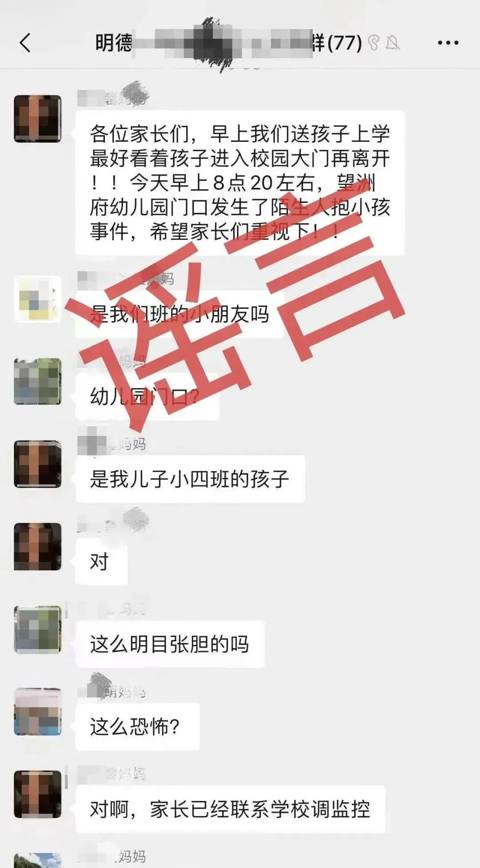The image size is (480, 868).
Task: Tap avatar beside 是我们班的小朋友吗
Action: click(x=38, y=299)
